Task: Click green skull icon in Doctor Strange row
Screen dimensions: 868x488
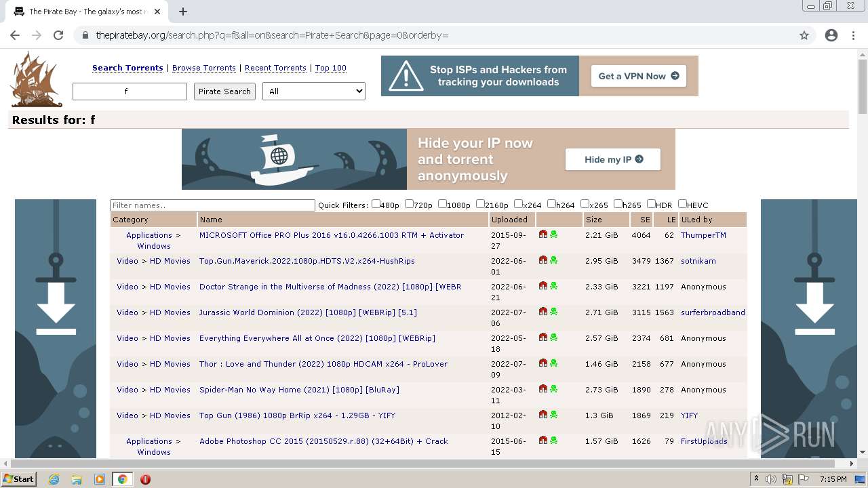Action: click(x=554, y=286)
